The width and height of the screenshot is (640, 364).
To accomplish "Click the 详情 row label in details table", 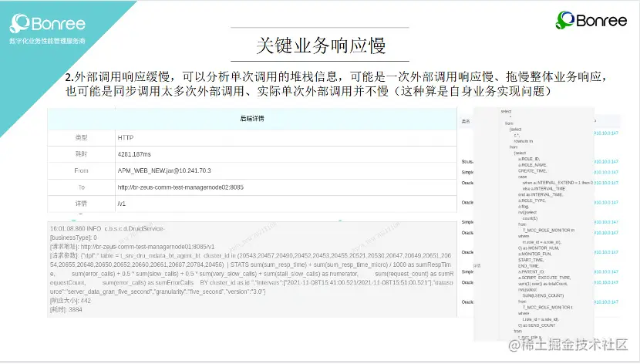I will [x=81, y=204].
